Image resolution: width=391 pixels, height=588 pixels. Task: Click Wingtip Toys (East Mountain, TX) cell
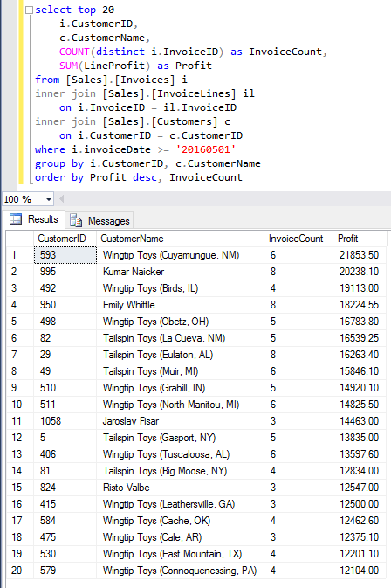pos(181,554)
